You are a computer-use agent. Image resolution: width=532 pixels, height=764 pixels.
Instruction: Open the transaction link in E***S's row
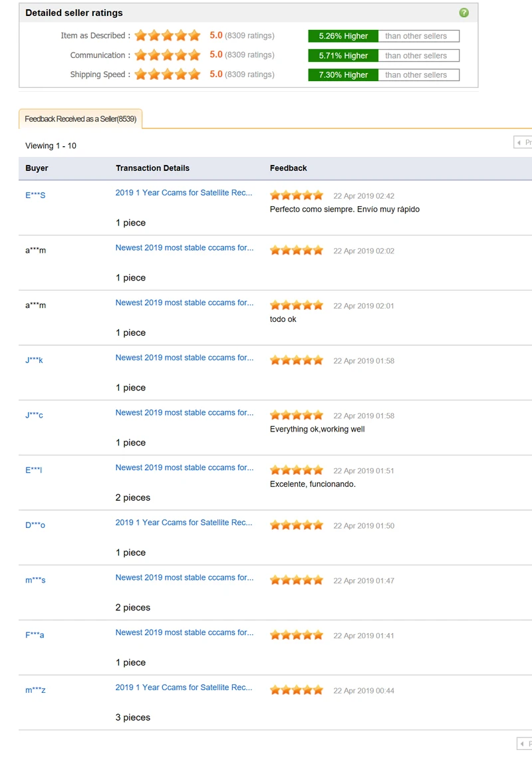[x=184, y=193]
